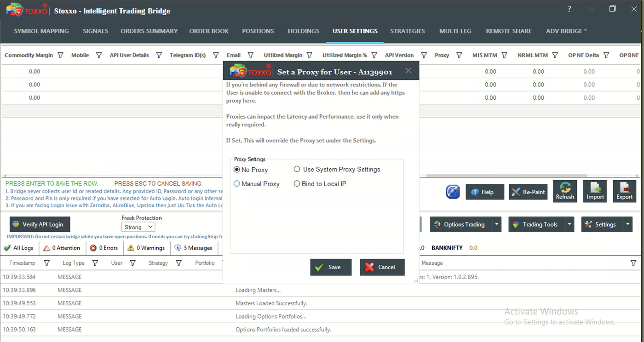Select the User Settings tab
This screenshot has width=644, height=342.
point(355,31)
